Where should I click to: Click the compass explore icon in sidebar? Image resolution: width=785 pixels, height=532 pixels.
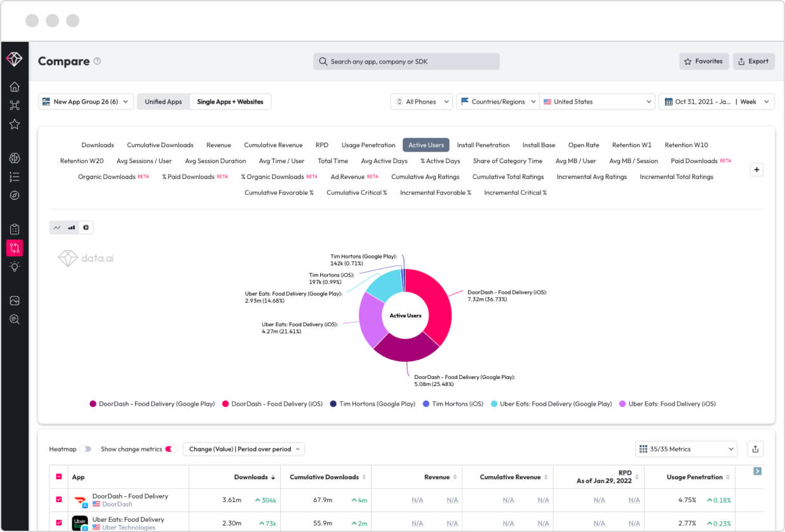(x=15, y=195)
